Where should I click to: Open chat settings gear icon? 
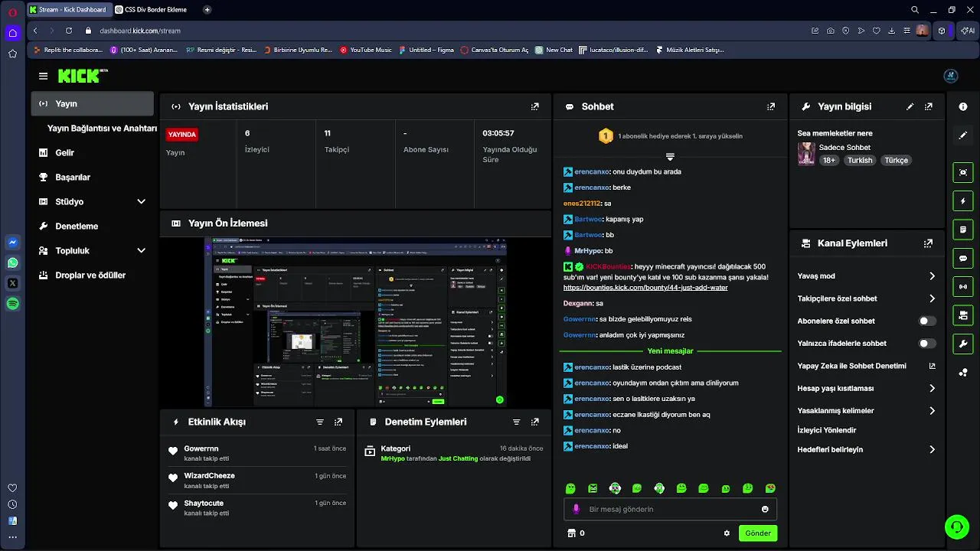point(727,533)
